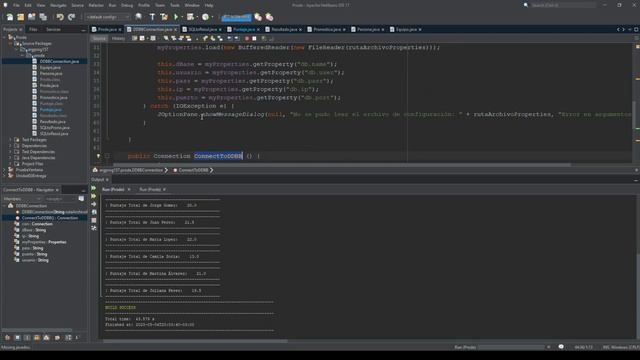Open the Tools menu
Viewport: 640px width, 360px height.
175,5
